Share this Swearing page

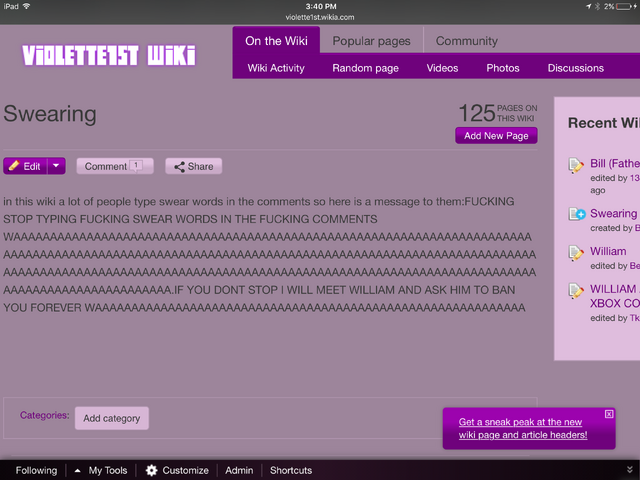pos(193,166)
